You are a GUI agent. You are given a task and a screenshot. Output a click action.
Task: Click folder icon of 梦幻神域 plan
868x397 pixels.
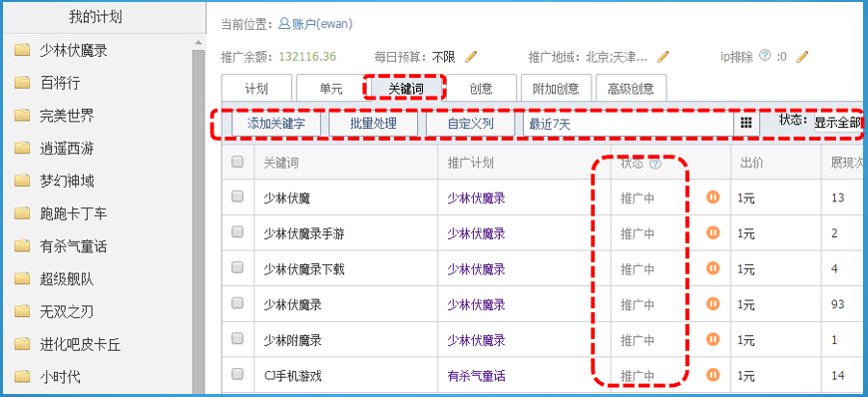click(x=22, y=182)
